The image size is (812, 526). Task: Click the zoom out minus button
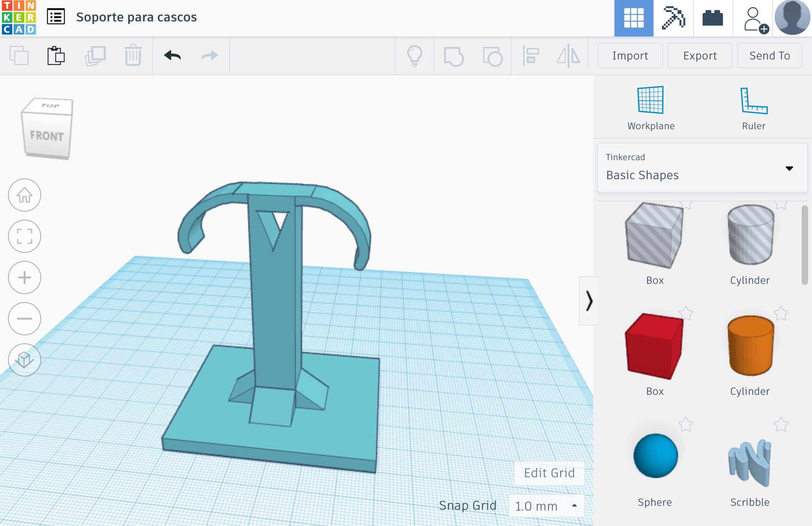click(25, 319)
